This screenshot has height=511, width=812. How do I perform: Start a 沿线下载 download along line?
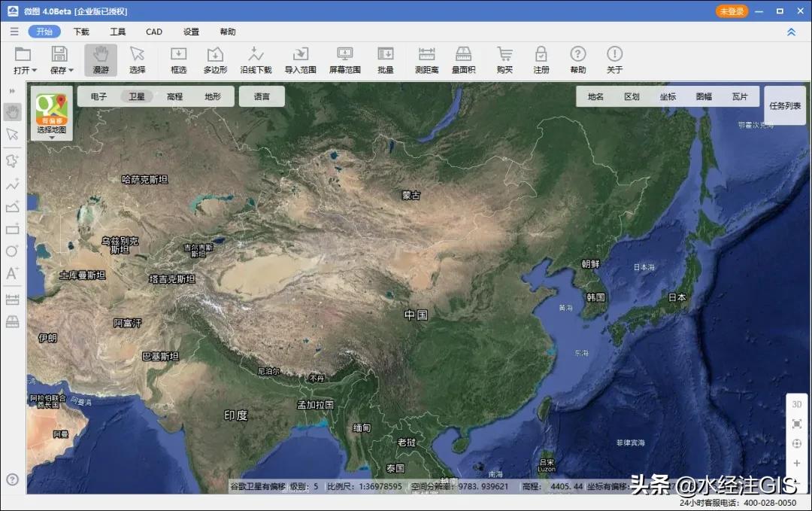pos(256,59)
